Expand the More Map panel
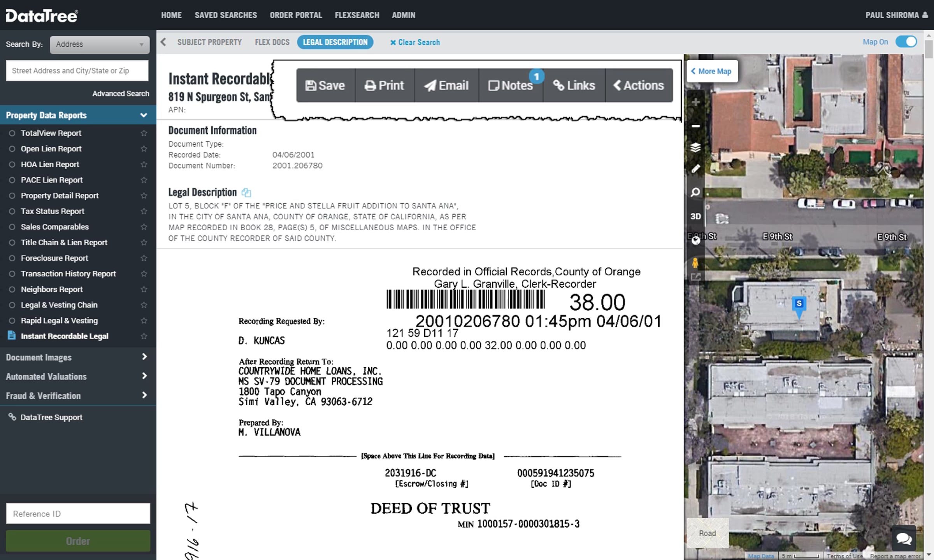 (712, 71)
